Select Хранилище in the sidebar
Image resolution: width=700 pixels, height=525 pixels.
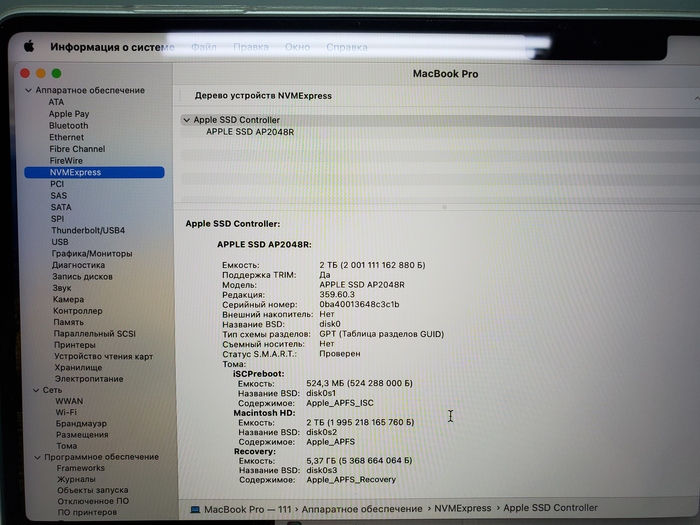tap(78, 367)
